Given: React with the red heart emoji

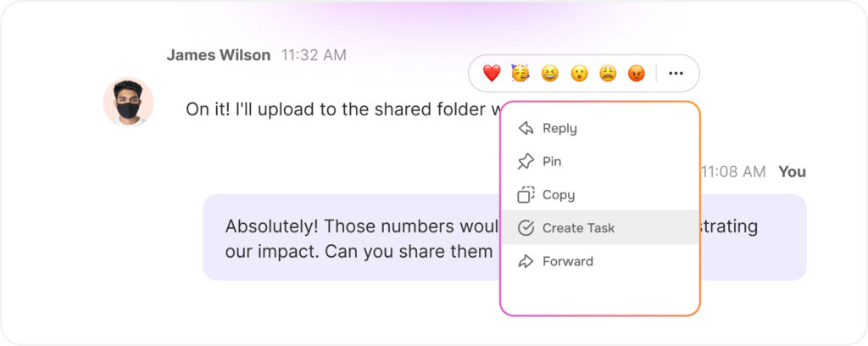Looking at the screenshot, I should click(x=492, y=74).
